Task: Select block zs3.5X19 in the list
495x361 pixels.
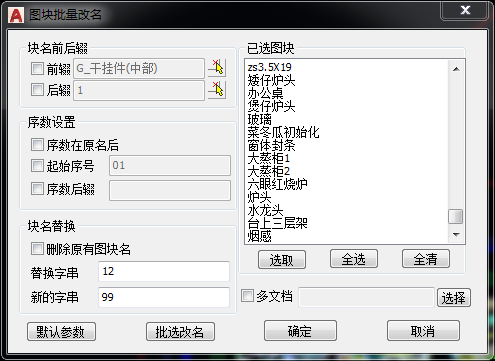Action: (x=270, y=67)
